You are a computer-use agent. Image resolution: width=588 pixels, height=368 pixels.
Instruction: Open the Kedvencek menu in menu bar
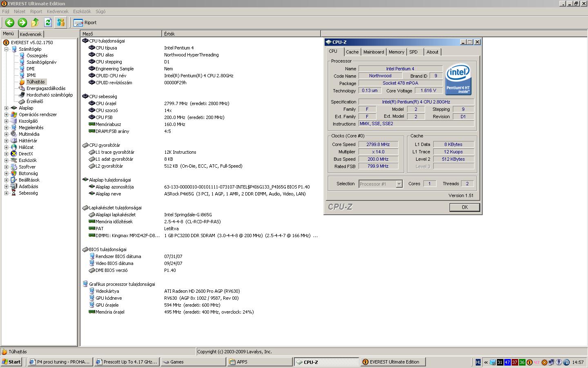tap(58, 11)
